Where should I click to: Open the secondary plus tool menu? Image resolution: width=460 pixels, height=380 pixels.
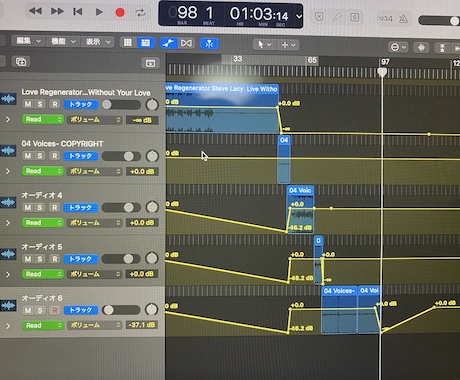[288, 45]
